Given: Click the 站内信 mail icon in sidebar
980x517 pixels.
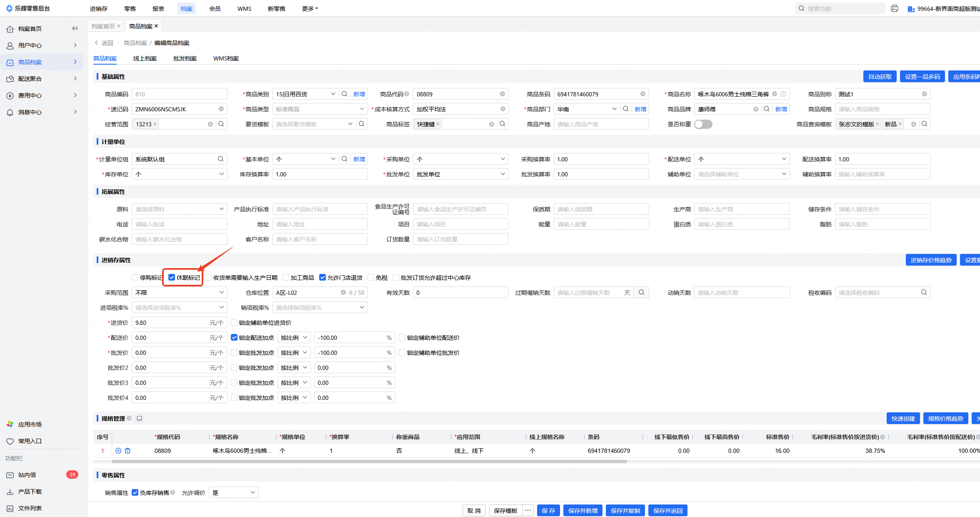Looking at the screenshot, I should [10, 475].
